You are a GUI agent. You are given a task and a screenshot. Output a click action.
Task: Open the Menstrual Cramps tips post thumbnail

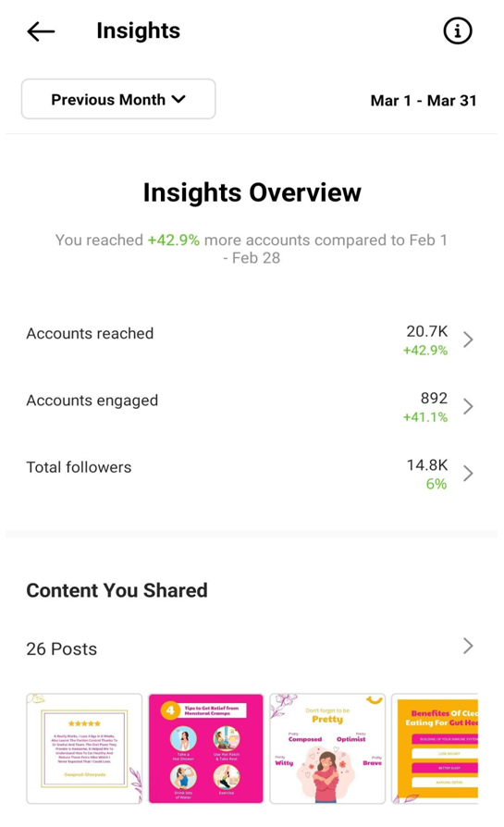pos(205,748)
